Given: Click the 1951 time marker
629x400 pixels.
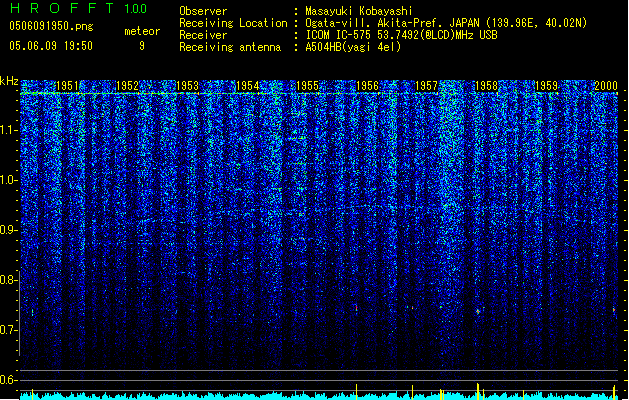Looking at the screenshot, I should click(x=67, y=86).
